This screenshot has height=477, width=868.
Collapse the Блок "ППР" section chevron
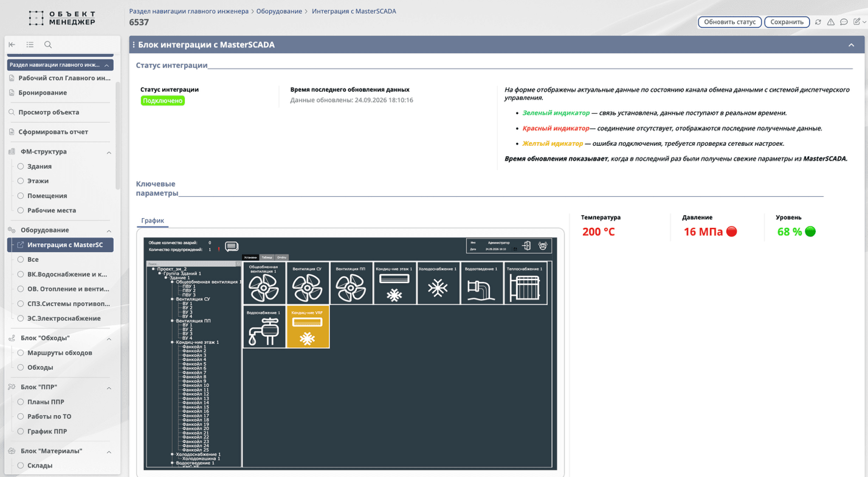tap(109, 388)
